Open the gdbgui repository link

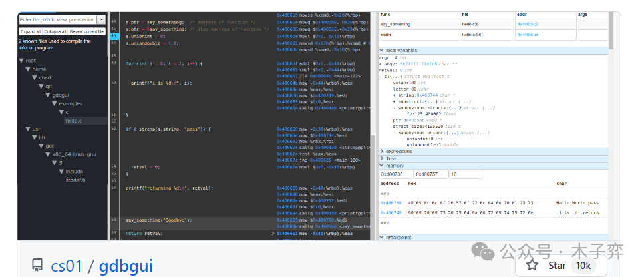click(126, 266)
